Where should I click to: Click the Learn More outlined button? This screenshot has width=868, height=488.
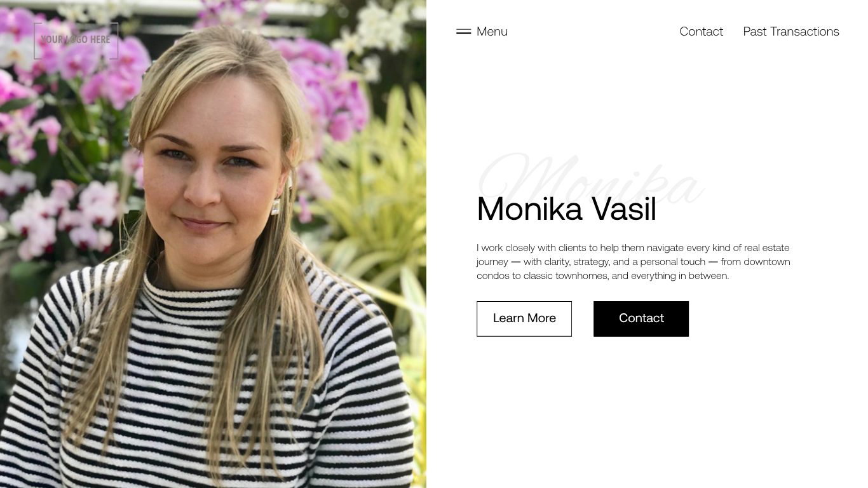click(524, 319)
